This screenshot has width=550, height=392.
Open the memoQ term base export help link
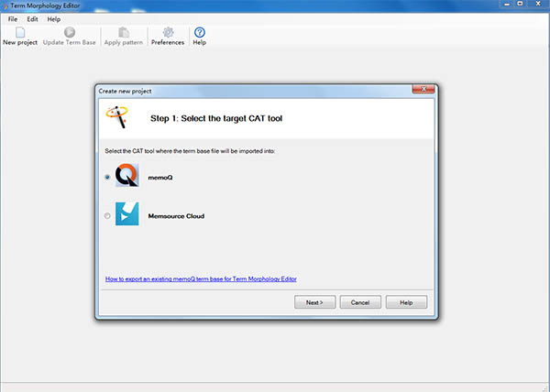[201, 278]
